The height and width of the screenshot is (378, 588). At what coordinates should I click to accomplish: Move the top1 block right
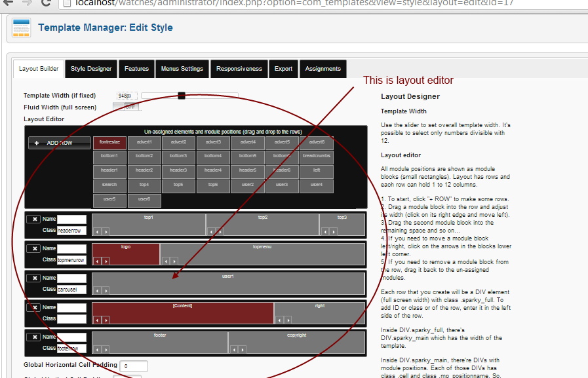point(106,231)
